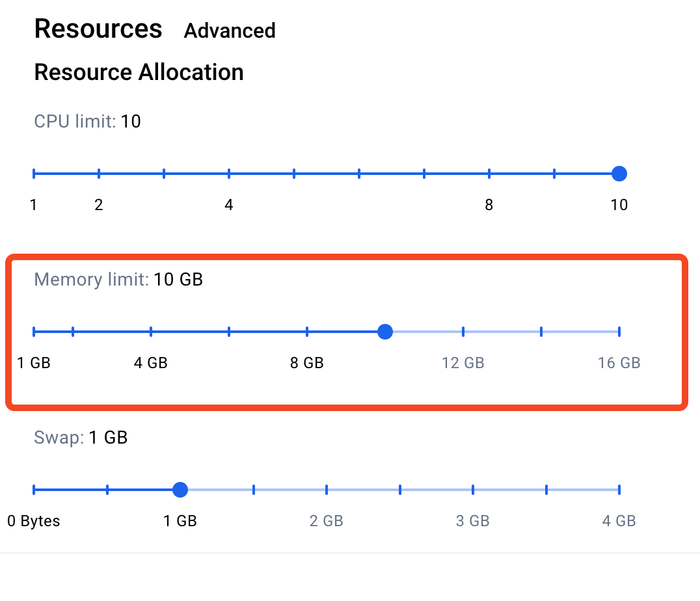The height and width of the screenshot is (601, 700).
Task: Set Swap to the 2 GB tick
Action: click(327, 490)
